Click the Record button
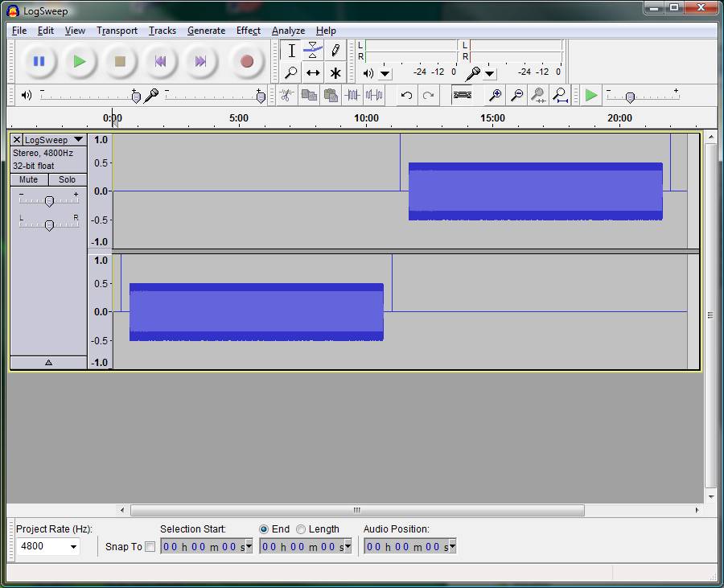 (247, 61)
